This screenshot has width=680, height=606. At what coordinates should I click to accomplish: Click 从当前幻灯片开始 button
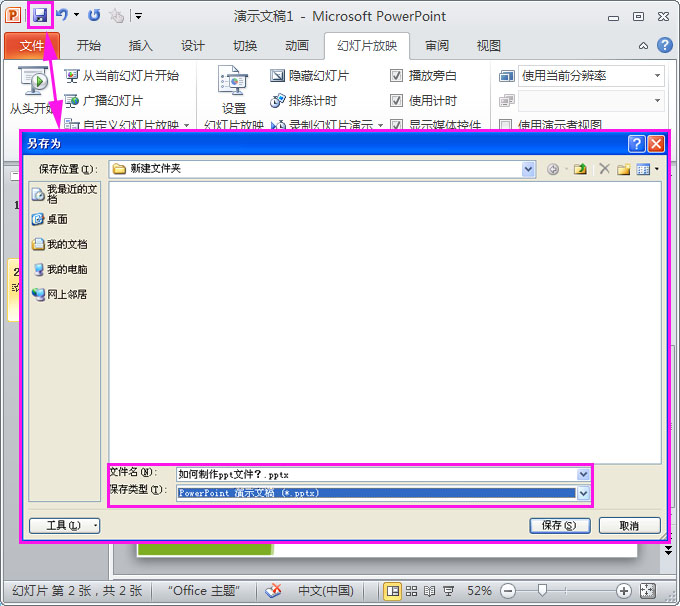122,76
